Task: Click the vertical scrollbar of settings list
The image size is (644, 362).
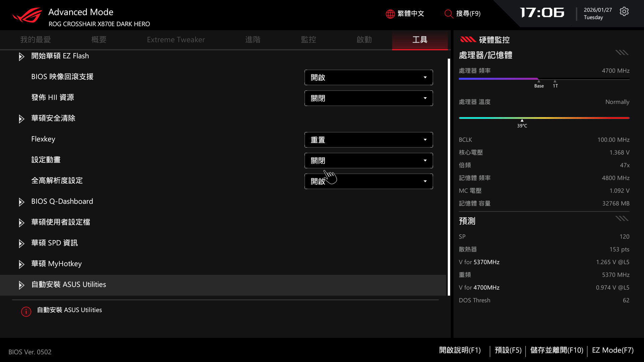Action: point(449,177)
